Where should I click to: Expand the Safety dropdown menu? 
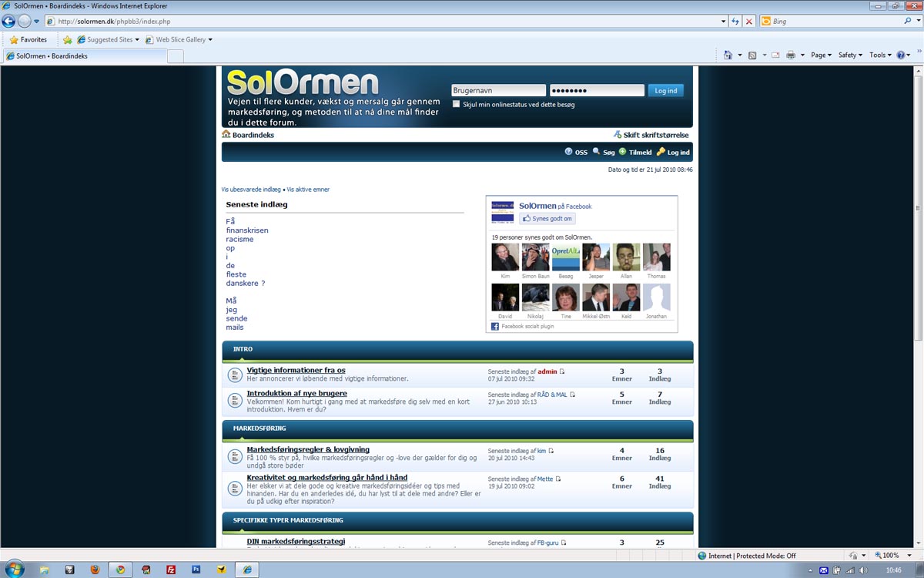(x=850, y=55)
